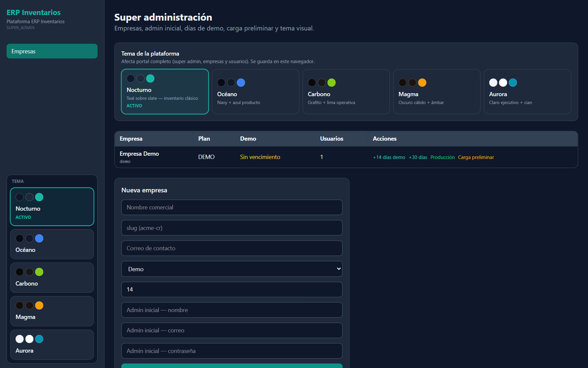Click the DEMO plan cell
The height and width of the screenshot is (368, 588).
coord(206,157)
